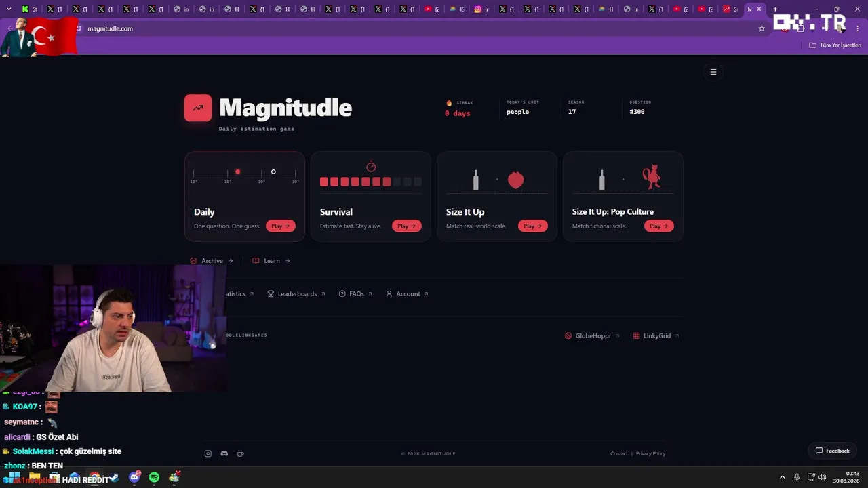
Task: Go to the Account page
Action: click(x=408, y=294)
